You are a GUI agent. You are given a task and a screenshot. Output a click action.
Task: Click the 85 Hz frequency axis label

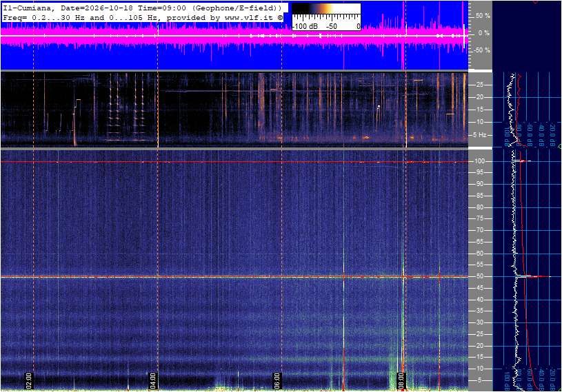coord(479,196)
